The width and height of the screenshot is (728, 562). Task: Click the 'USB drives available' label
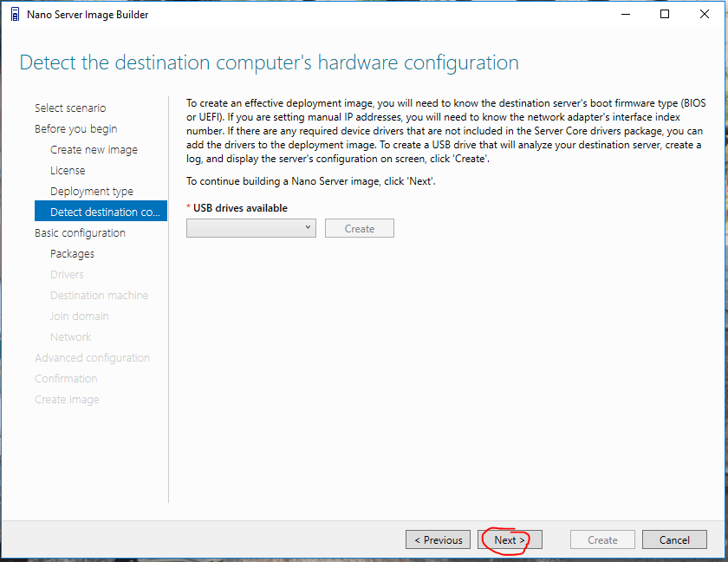click(240, 208)
